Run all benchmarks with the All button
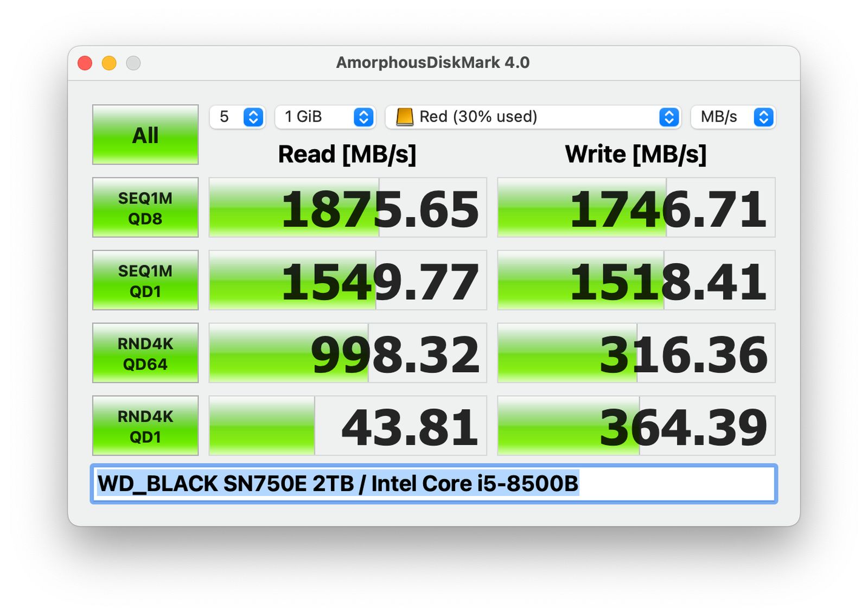This screenshot has height=616, width=868. click(145, 135)
